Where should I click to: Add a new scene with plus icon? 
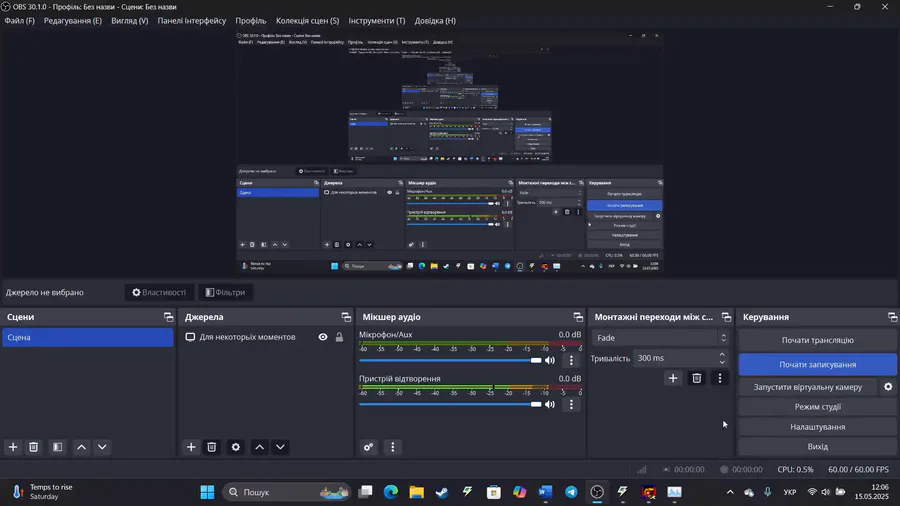point(13,447)
